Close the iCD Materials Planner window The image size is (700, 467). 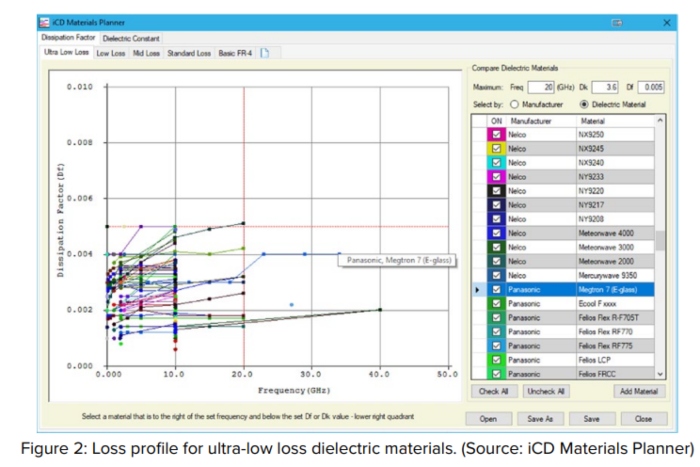[x=667, y=23]
